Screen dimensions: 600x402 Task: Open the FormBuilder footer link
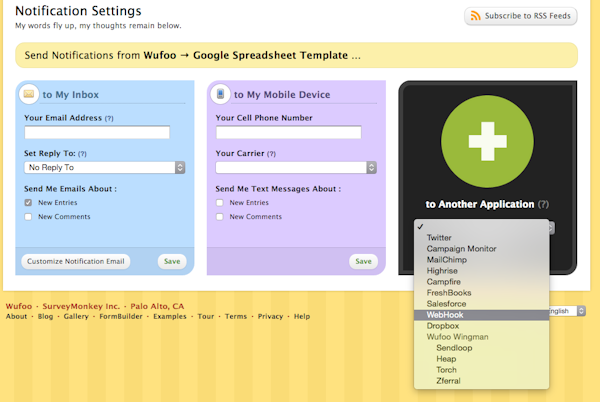[121, 317]
